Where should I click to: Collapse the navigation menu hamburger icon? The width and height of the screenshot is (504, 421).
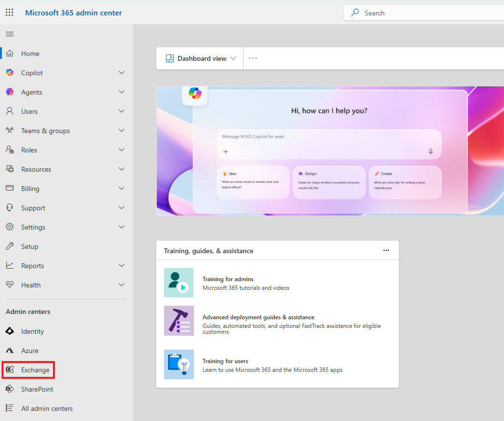[x=10, y=34]
